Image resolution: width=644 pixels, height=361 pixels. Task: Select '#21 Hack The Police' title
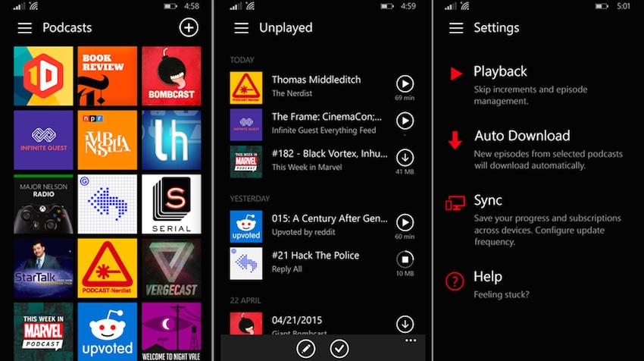coord(315,256)
